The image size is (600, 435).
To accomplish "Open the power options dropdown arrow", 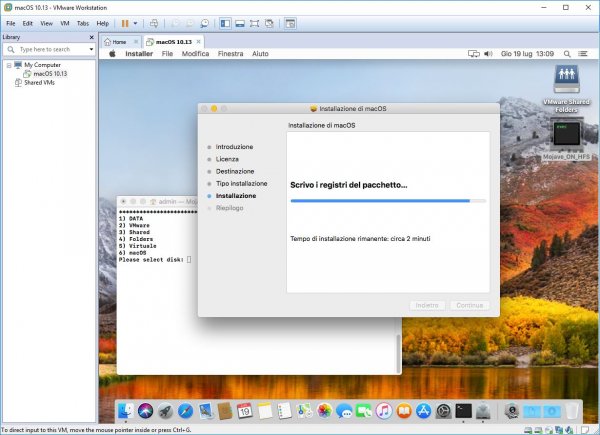I will click(x=135, y=22).
